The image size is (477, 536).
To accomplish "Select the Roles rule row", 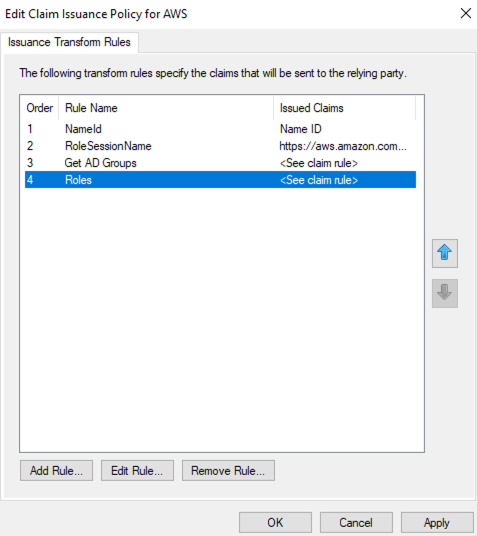I will pyautogui.click(x=220, y=180).
